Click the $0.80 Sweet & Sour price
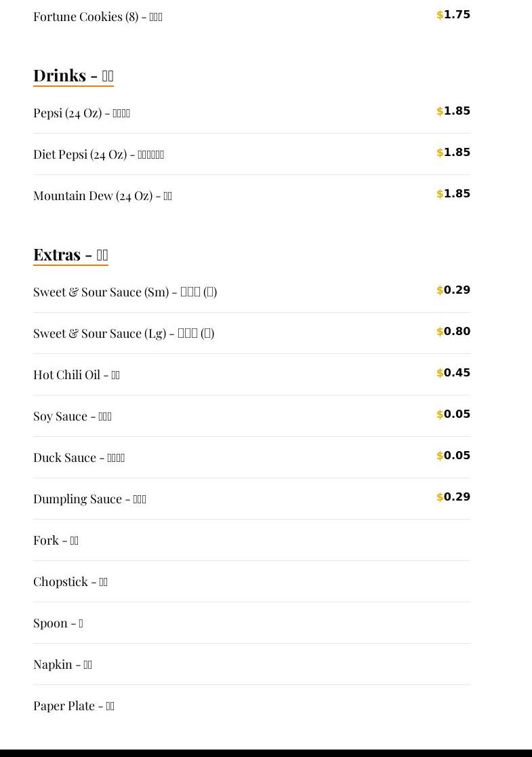Image resolution: width=532 pixels, height=757 pixels. tap(453, 332)
